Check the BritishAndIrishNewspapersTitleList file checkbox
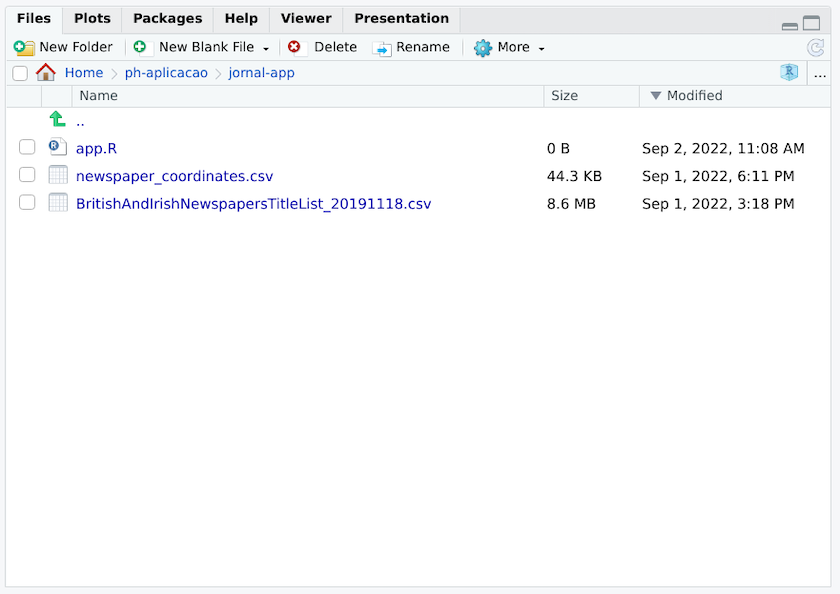The width and height of the screenshot is (840, 594). click(27, 203)
